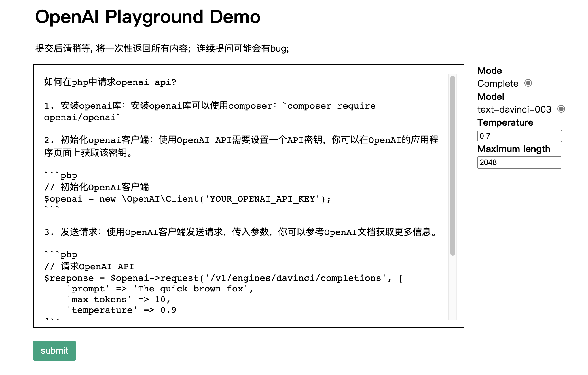588x375 pixels.
Task: Click the line '$openai = new \OpenAI\Client'
Action: pos(187,199)
